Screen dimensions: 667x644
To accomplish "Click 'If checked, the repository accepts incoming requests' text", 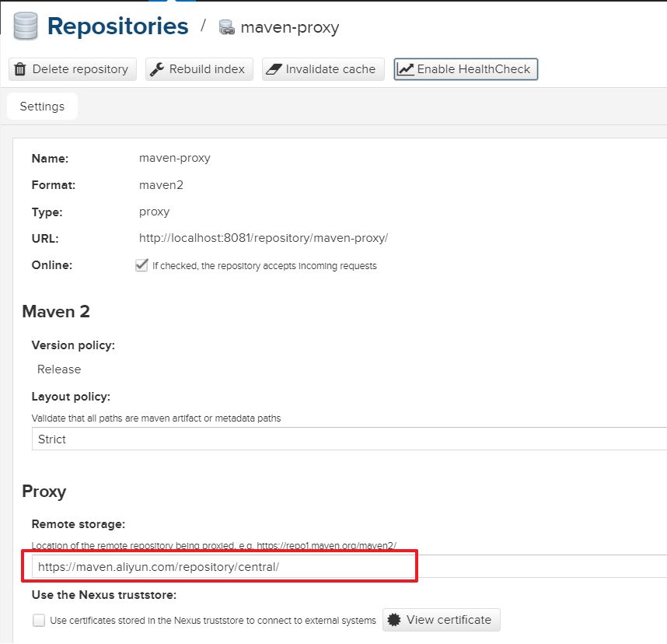I will pos(264,265).
